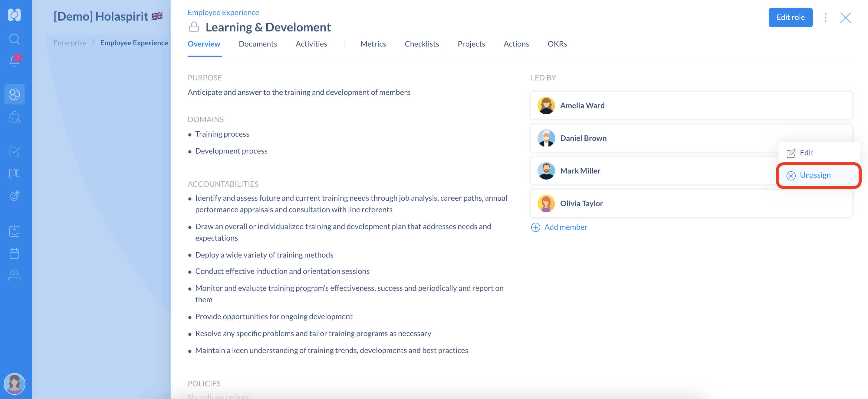Viewport: 868px width, 399px height.
Task: Select the Amelia Ward member name
Action: [x=582, y=105]
